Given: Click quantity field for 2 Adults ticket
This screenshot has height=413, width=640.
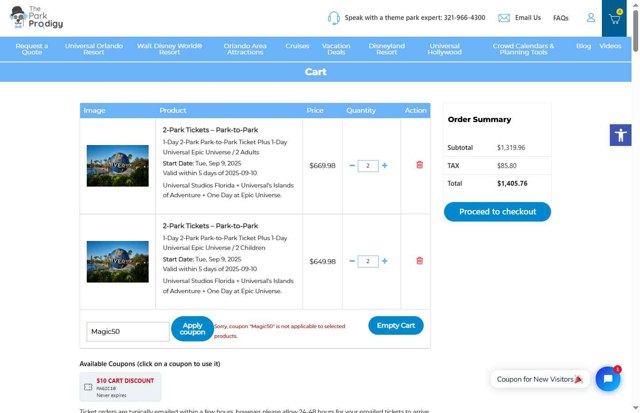Looking at the screenshot, I should pyautogui.click(x=368, y=166).
